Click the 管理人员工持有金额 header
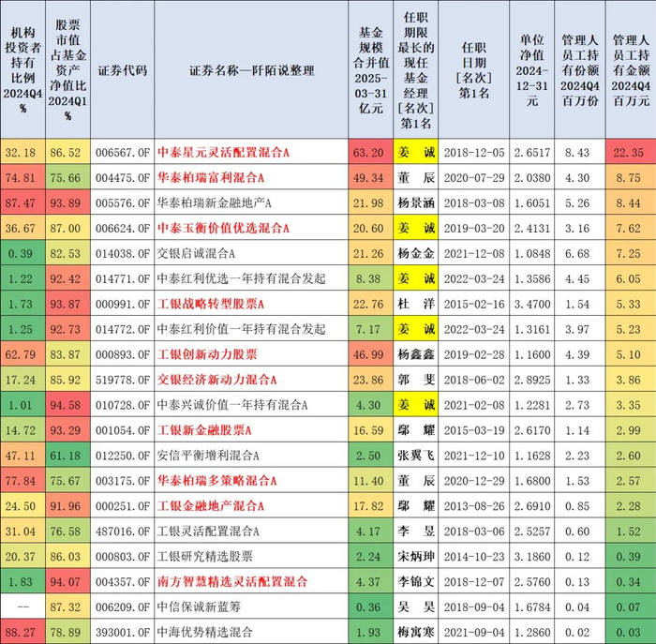 [x=631, y=70]
